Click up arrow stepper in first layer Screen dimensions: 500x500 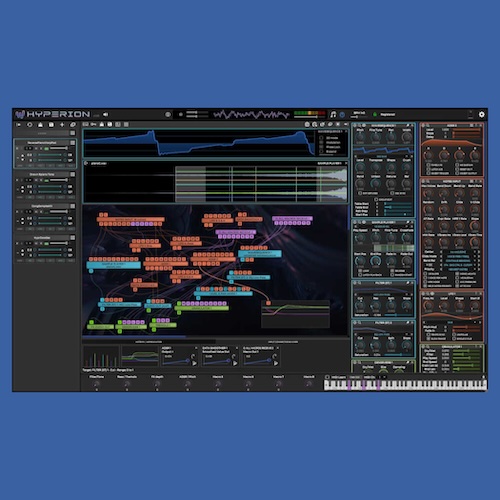pos(23,155)
